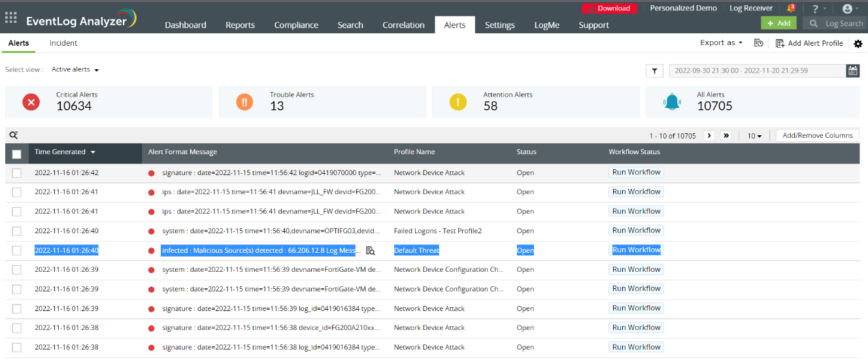Open the Export as dropdown
Screen dimensions: 868x362
pos(721,43)
